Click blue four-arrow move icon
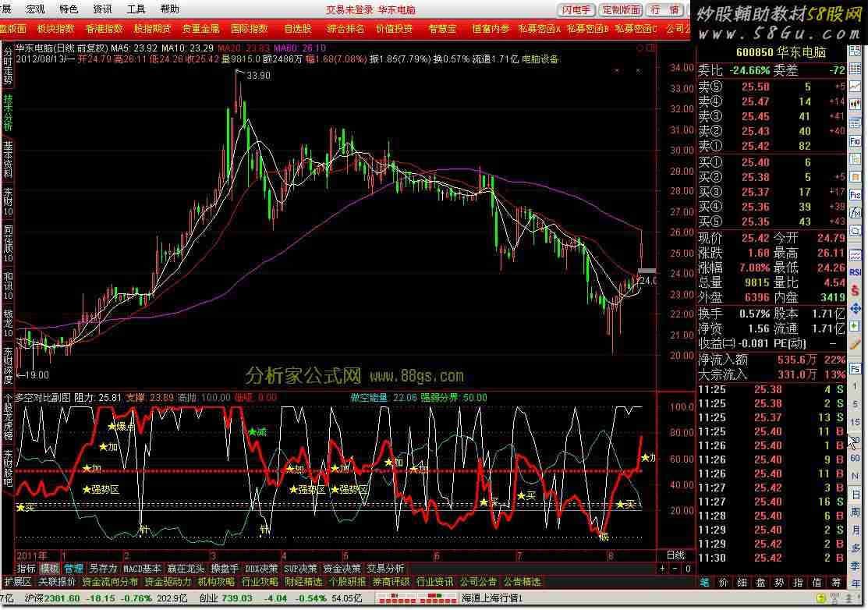The height and width of the screenshot is (610, 868). click(856, 308)
